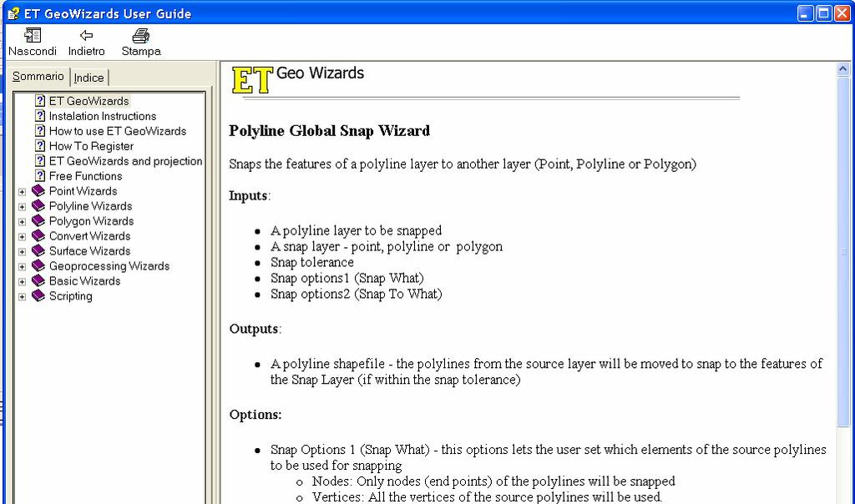The height and width of the screenshot is (504, 855).
Task: Open the Free Functions topic
Action: (85, 176)
